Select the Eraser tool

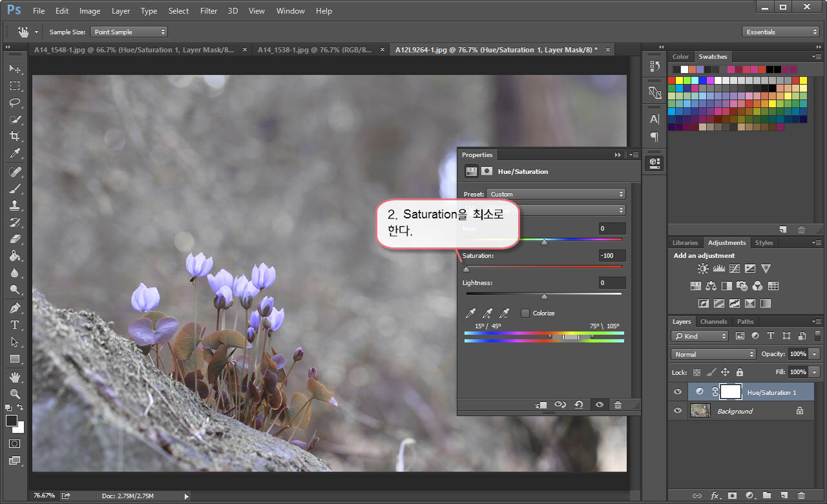point(15,239)
